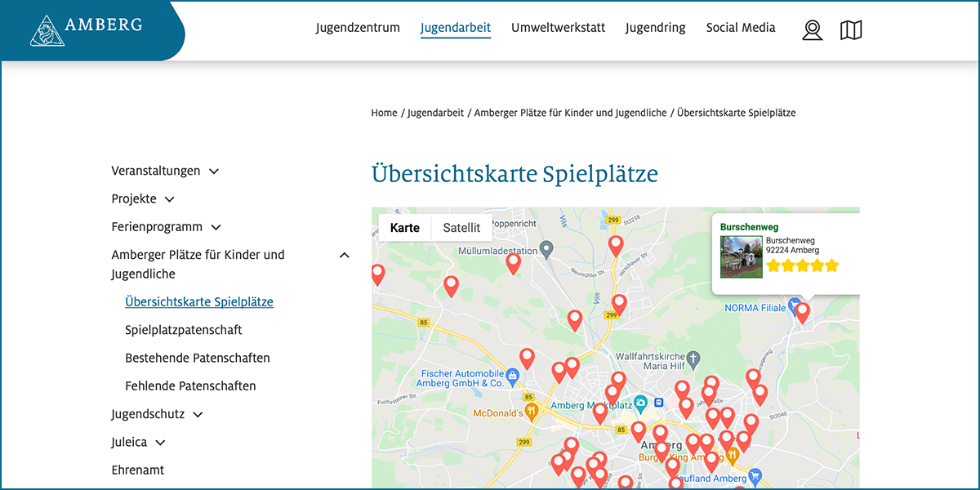This screenshot has height=490, width=980.
Task: Click Wallfahrtskirche Maria Hilf church marker
Action: 693,358
